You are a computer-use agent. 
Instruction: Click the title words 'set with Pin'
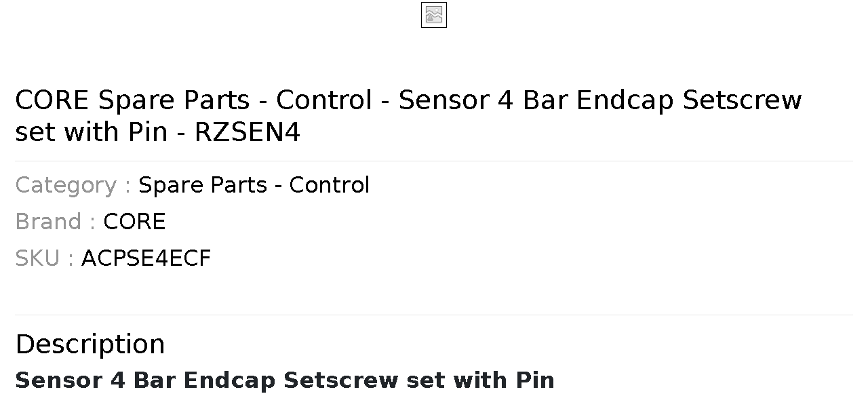[92, 132]
